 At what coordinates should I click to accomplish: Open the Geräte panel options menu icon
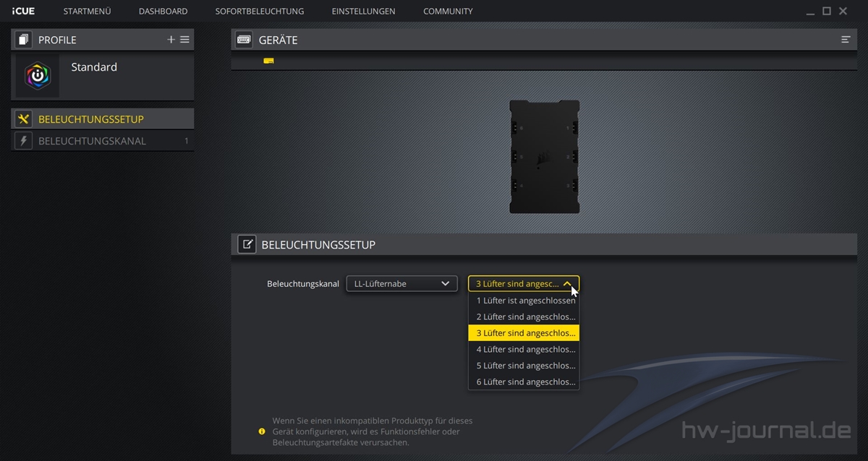point(846,40)
